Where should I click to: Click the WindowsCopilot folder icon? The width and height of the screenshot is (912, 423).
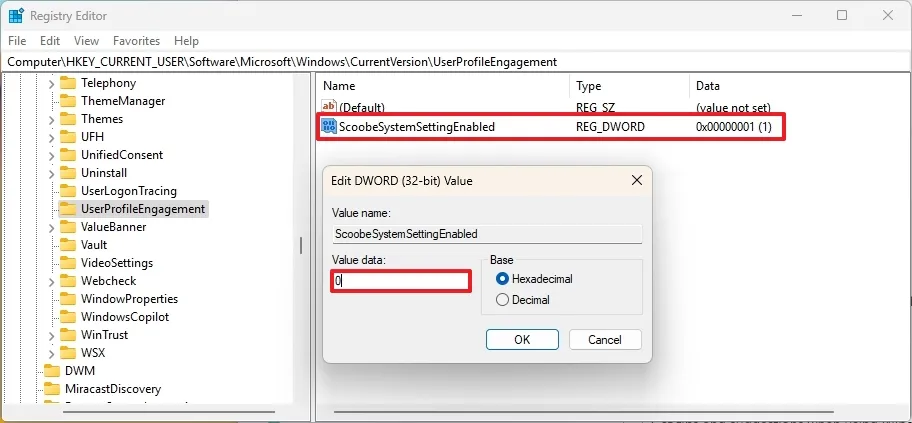[68, 317]
